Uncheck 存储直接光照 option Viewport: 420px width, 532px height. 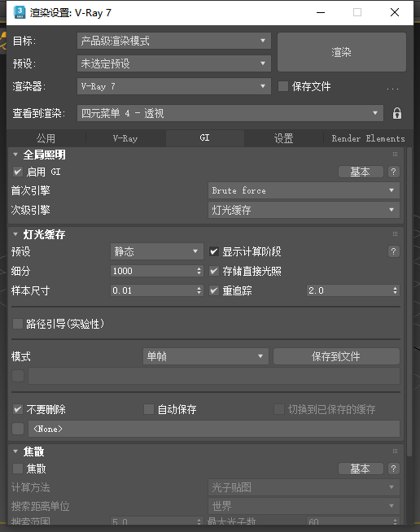point(214,271)
